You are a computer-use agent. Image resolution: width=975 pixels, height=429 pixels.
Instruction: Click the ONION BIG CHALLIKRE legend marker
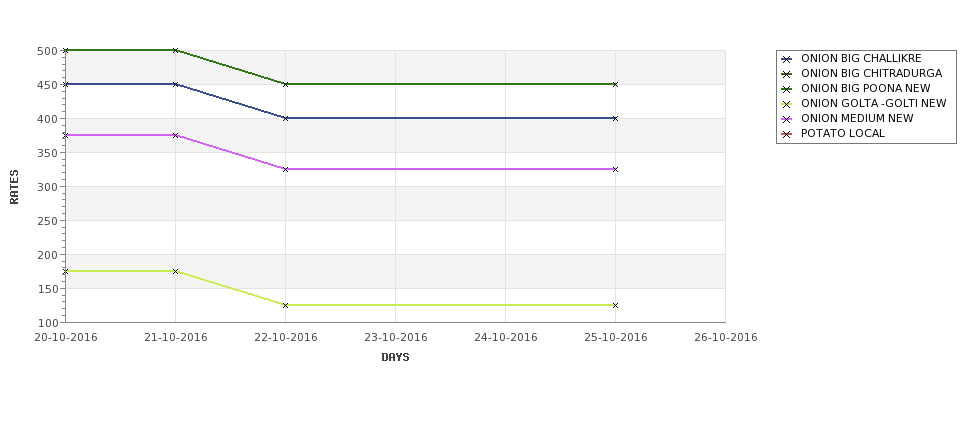pos(787,59)
